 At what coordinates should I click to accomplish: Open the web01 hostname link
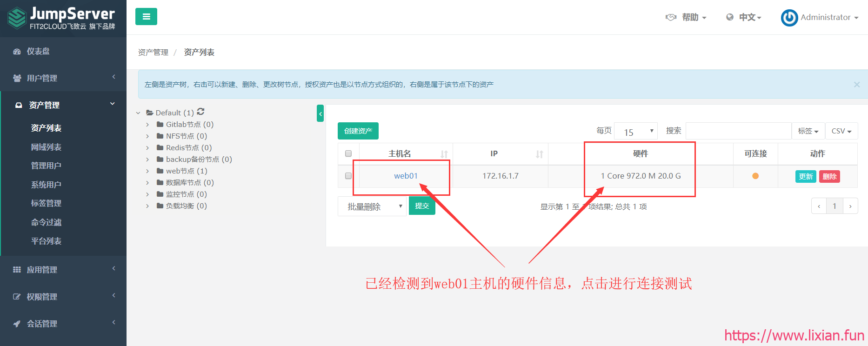(406, 176)
